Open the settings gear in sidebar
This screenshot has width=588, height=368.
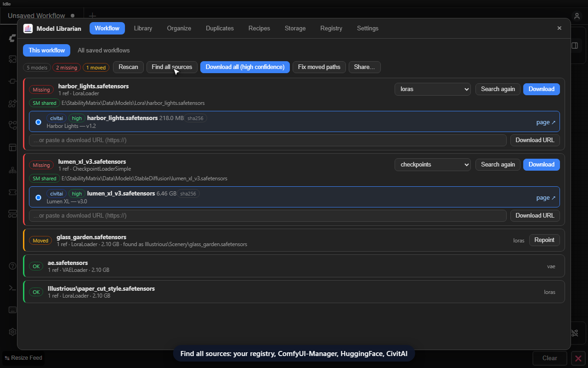click(x=13, y=332)
